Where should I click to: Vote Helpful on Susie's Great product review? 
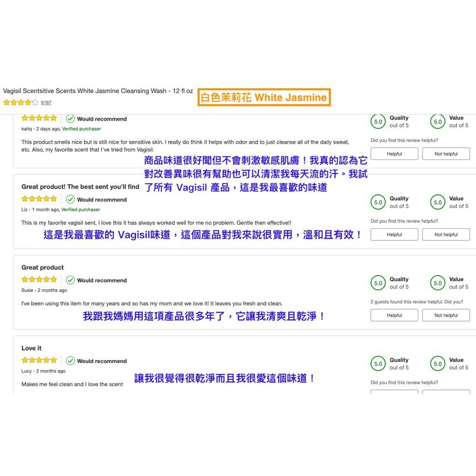[394, 315]
